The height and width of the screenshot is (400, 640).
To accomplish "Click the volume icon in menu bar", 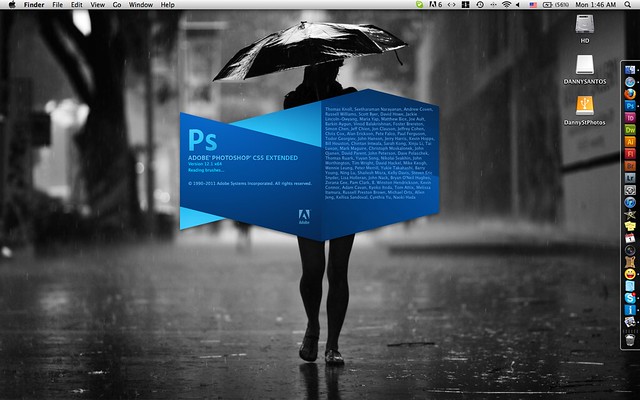I will 518,5.
